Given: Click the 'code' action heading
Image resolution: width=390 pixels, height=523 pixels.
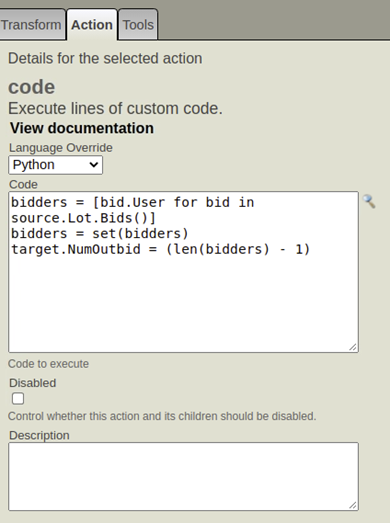Looking at the screenshot, I should point(32,87).
